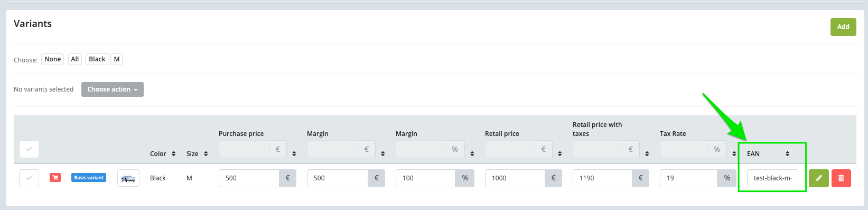This screenshot has width=868, height=210.
Task: Sort by Size column arrows
Action: click(206, 154)
